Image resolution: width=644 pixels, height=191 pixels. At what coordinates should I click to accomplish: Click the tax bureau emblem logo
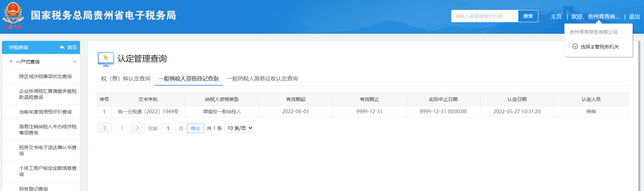click(x=13, y=16)
